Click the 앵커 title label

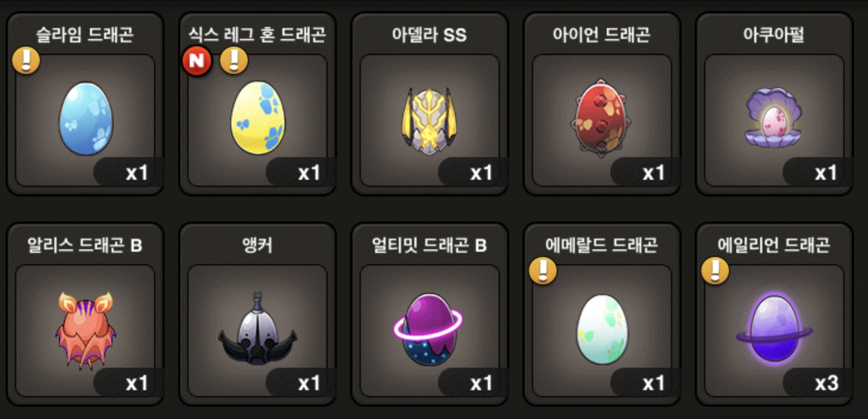(257, 245)
